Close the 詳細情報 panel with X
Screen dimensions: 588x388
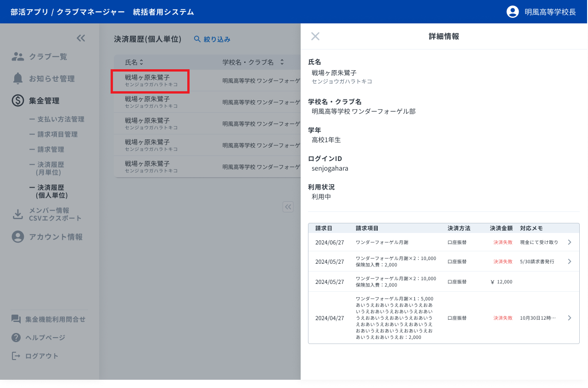tap(315, 36)
